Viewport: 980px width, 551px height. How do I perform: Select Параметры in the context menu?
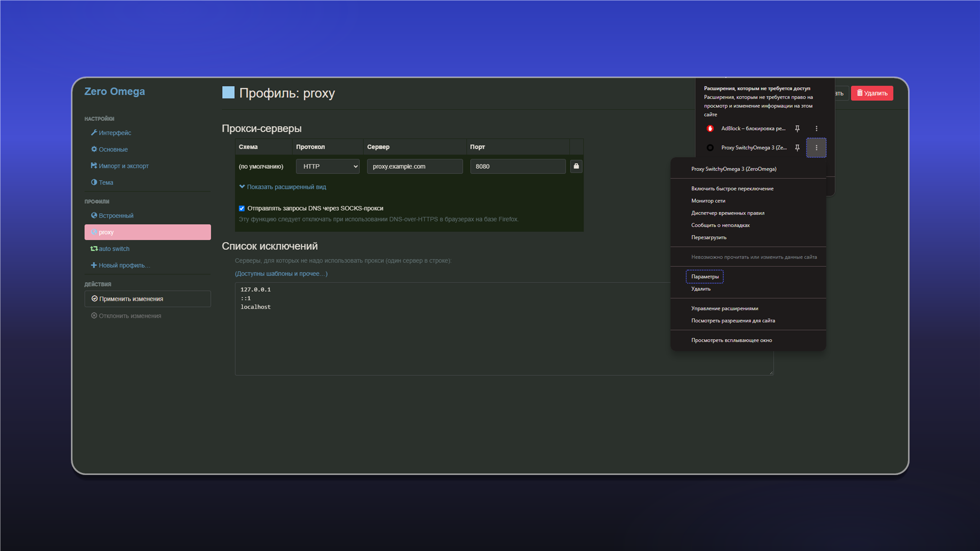(705, 277)
